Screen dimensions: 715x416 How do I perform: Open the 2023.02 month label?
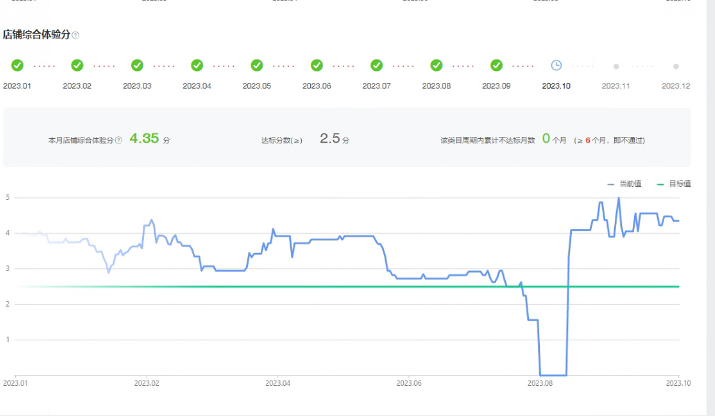tap(77, 86)
